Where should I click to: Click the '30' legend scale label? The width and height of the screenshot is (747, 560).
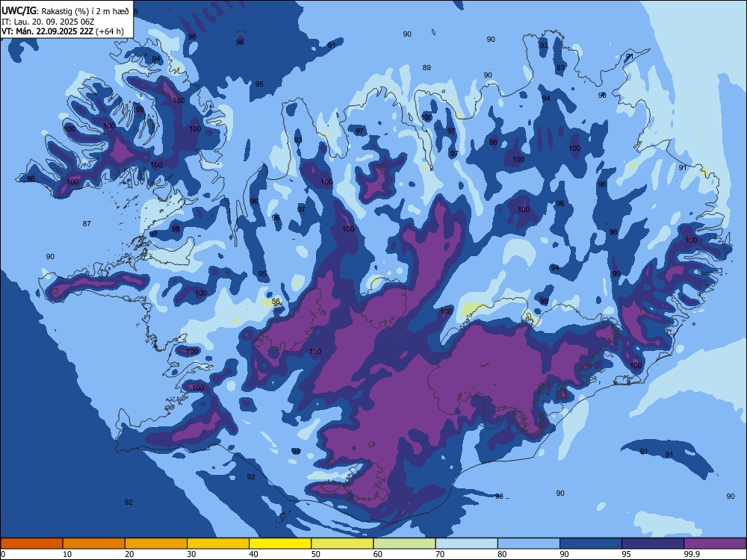(x=191, y=554)
